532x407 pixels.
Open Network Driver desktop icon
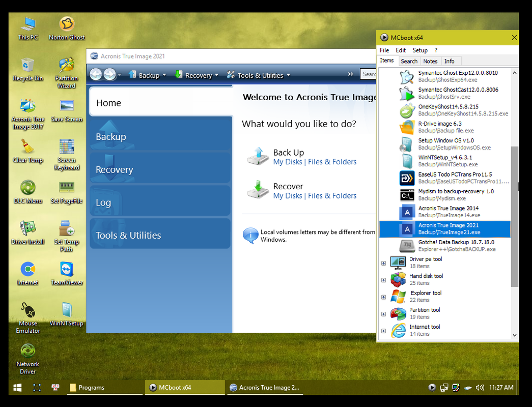(28, 359)
